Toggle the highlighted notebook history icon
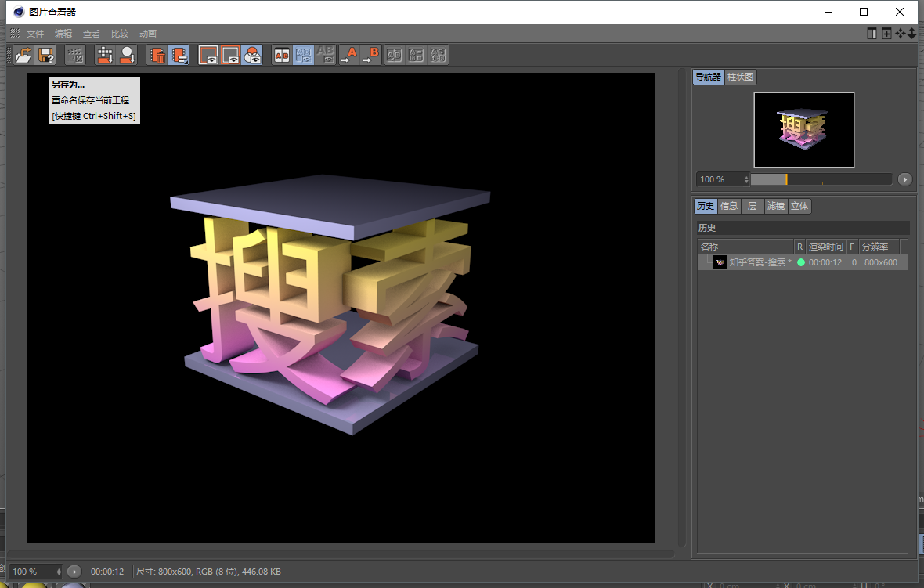924x588 pixels. click(x=179, y=55)
